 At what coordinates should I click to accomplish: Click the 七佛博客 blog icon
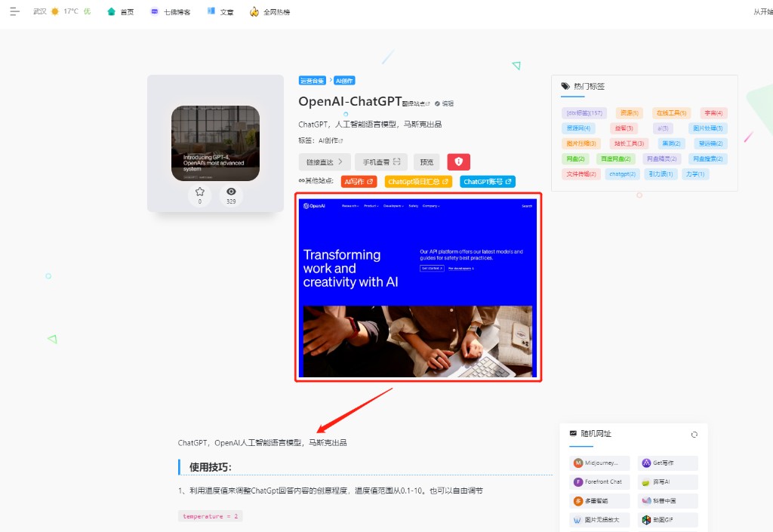(x=155, y=11)
